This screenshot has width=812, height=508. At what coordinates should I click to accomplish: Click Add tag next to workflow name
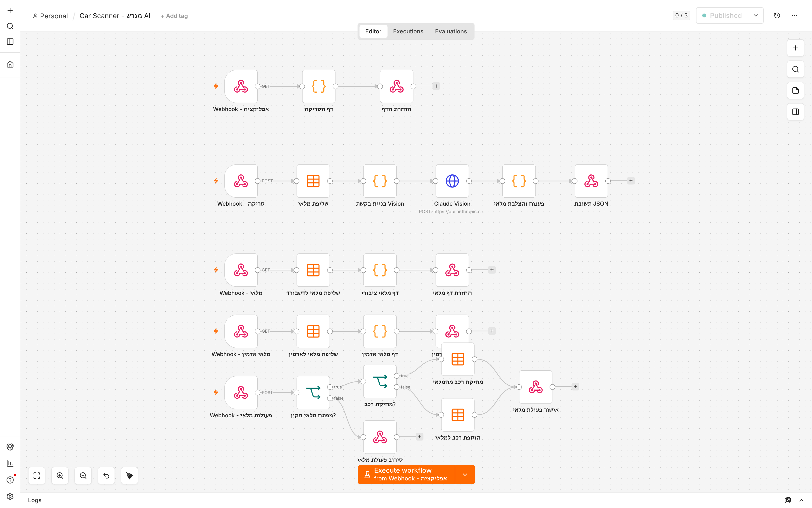tap(174, 16)
